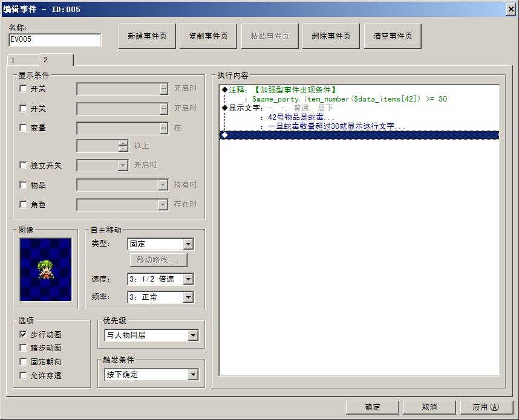Switch to event page tab 1
519x420 pixels.
[x=23, y=60]
